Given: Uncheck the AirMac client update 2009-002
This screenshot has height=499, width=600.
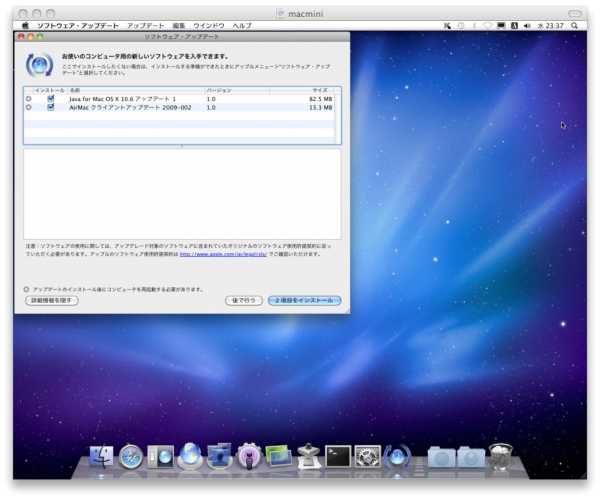Looking at the screenshot, I should (x=51, y=108).
